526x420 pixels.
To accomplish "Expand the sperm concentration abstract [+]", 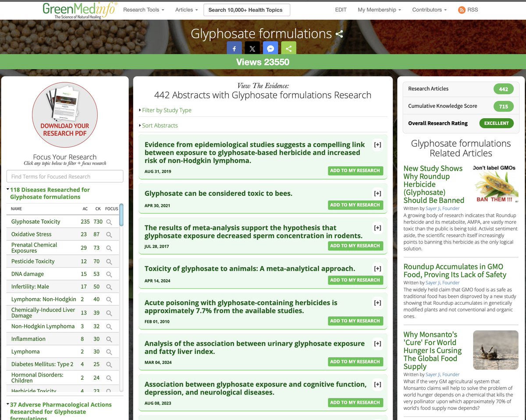I will point(377,228).
